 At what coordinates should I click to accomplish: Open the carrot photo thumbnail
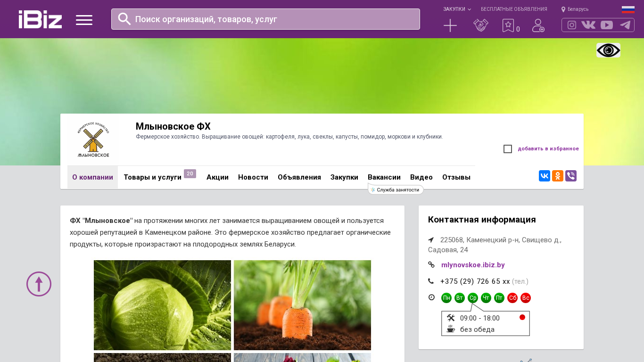(x=302, y=305)
